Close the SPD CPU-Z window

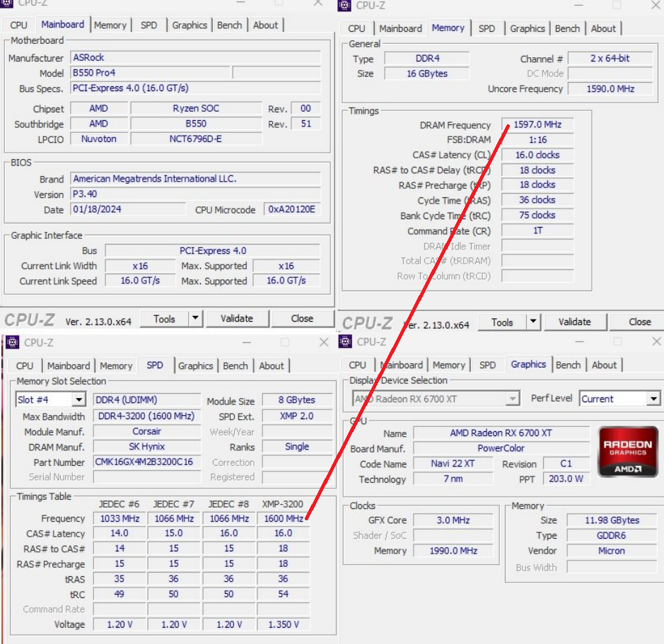coord(324,341)
